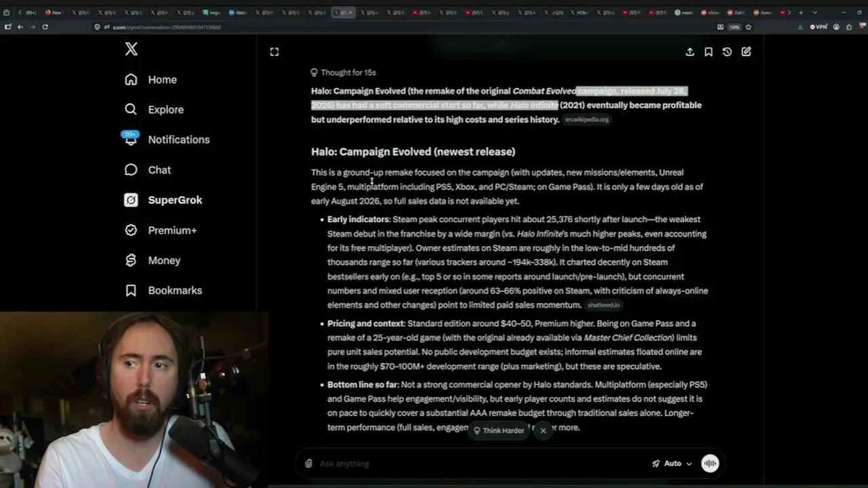The image size is (868, 488).
Task: Click the 150% zoom level indicator
Action: 734,27
